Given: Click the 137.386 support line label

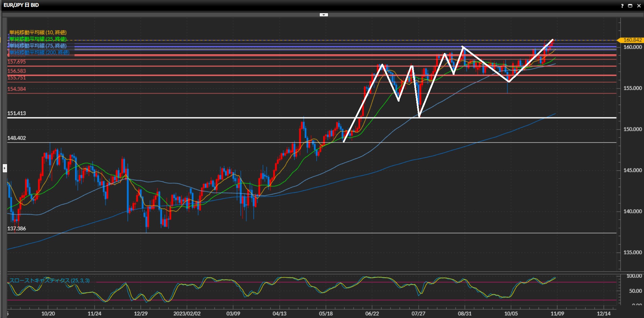Looking at the screenshot, I should click(16, 228).
